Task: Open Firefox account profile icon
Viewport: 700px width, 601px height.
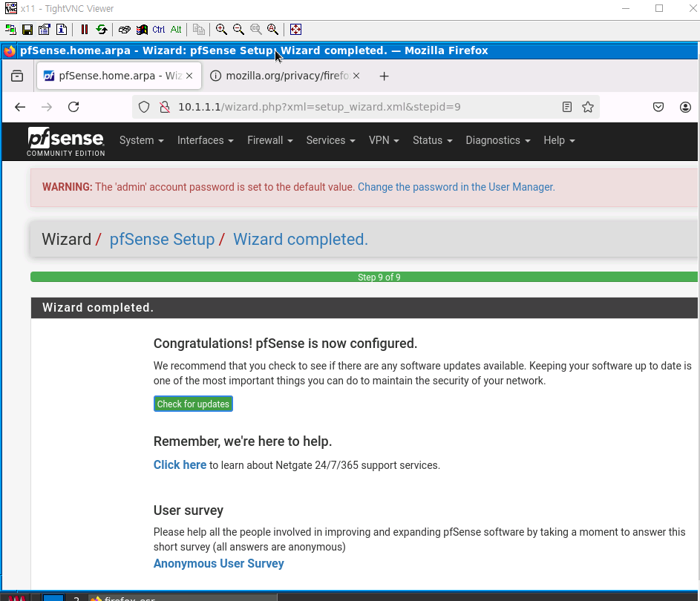Action: coord(685,107)
